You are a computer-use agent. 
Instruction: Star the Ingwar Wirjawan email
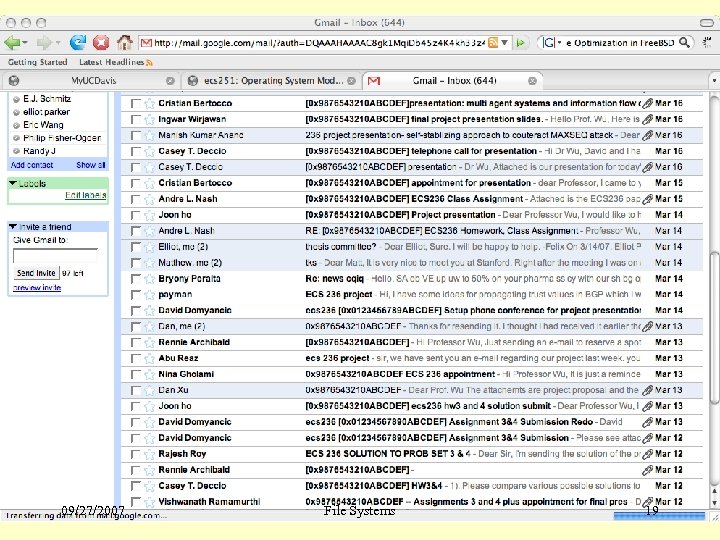pyautogui.click(x=149, y=119)
